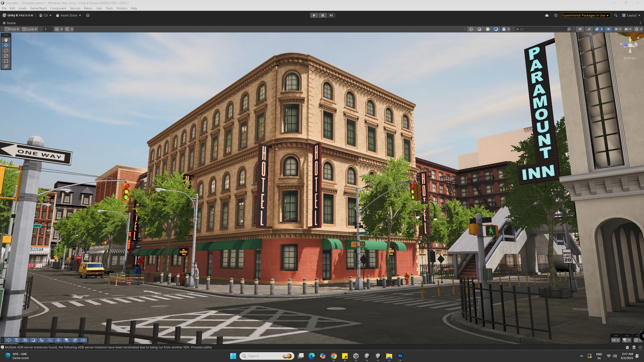Open the Asset Store dropdown

[x=68, y=15]
